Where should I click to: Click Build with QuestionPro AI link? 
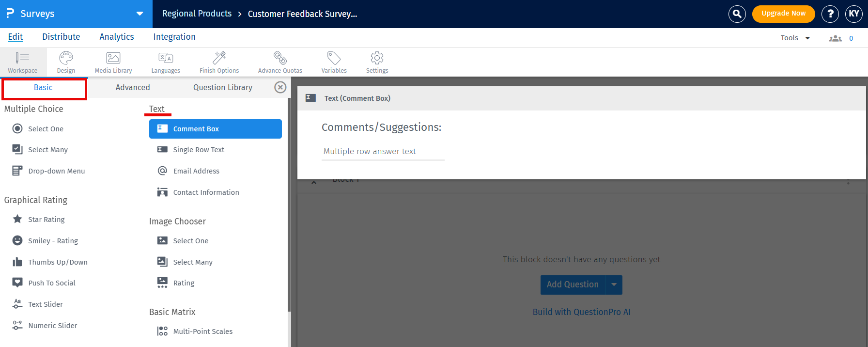[x=581, y=312]
